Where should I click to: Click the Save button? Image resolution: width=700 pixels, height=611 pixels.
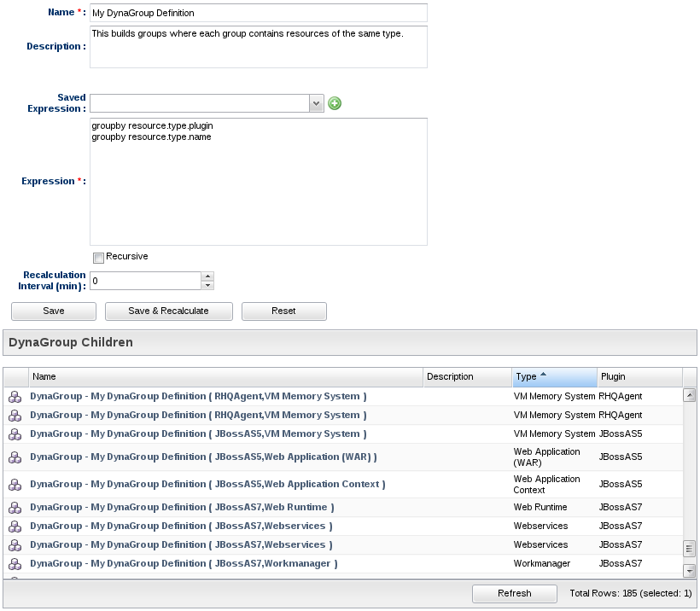(54, 311)
